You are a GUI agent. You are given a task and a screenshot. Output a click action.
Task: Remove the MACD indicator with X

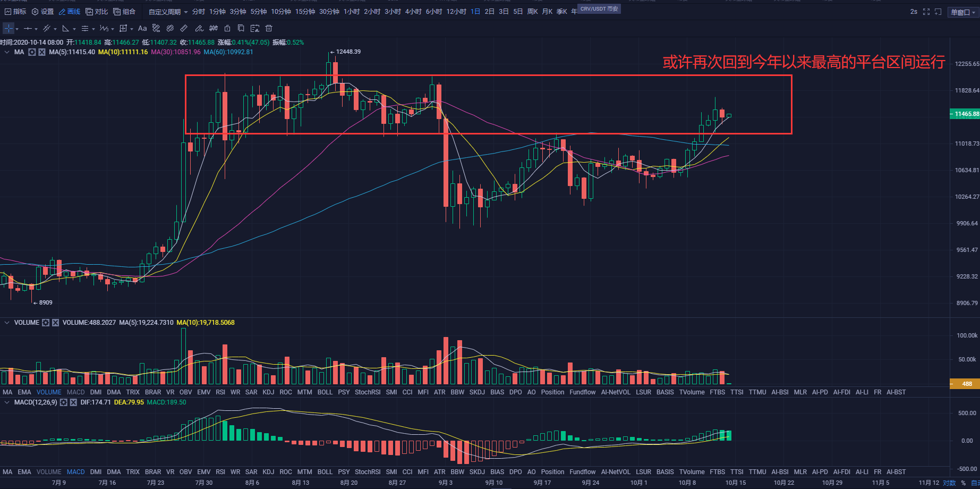pos(73,402)
